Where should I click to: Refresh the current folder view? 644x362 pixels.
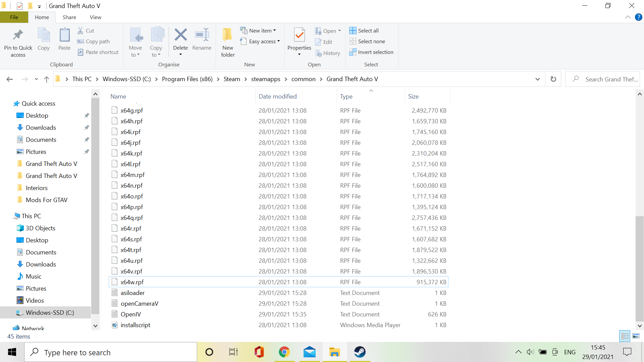click(553, 79)
